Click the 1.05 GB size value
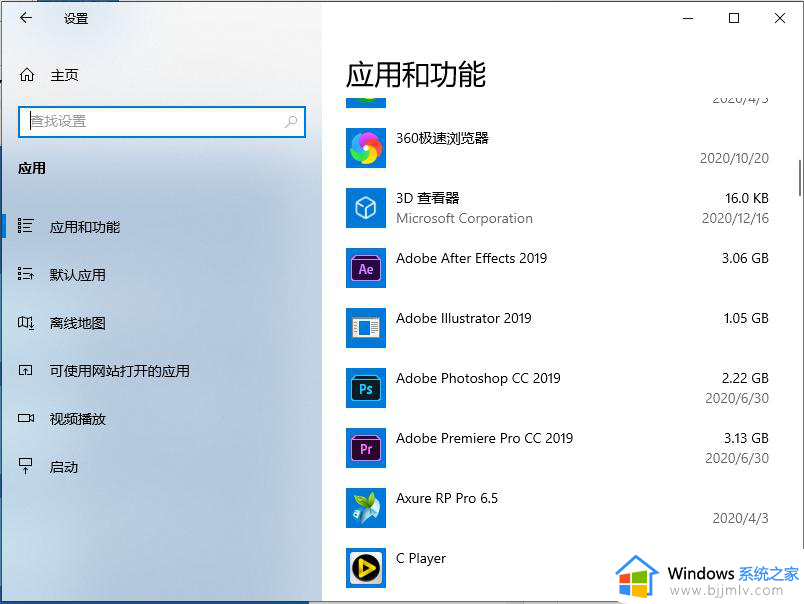Image resolution: width=804 pixels, height=604 pixels. 746,318
